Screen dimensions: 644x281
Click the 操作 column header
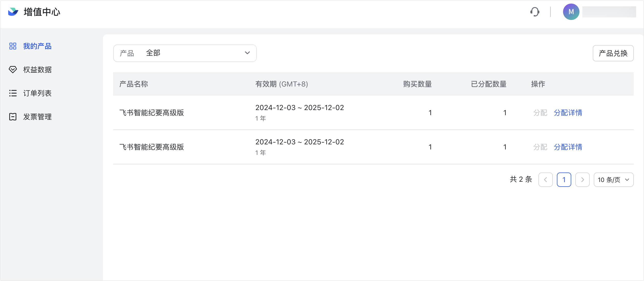click(538, 84)
